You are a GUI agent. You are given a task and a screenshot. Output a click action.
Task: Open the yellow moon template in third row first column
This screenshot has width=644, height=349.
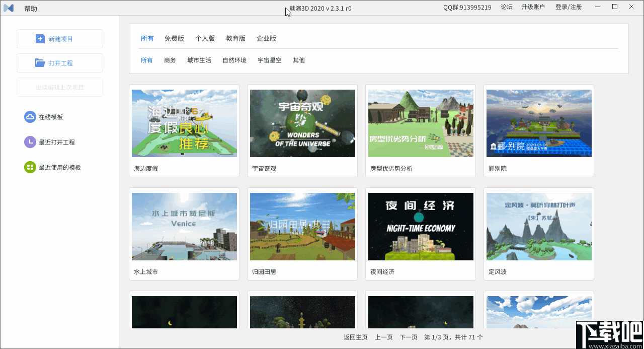[184, 312]
